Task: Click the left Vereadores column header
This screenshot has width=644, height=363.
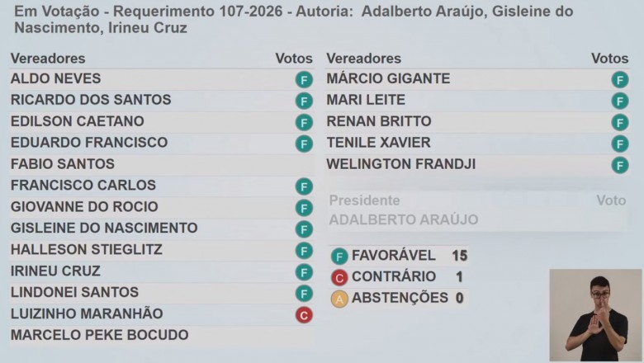Action: (x=48, y=59)
